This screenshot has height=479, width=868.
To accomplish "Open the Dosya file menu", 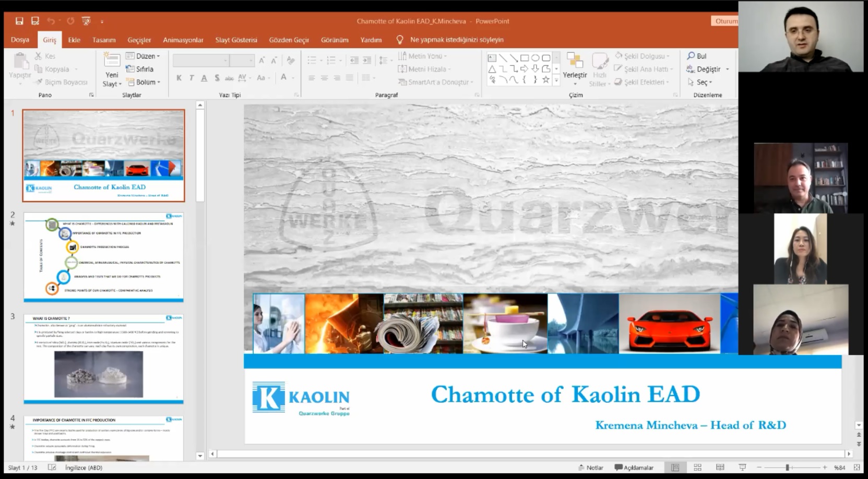I will [x=20, y=40].
